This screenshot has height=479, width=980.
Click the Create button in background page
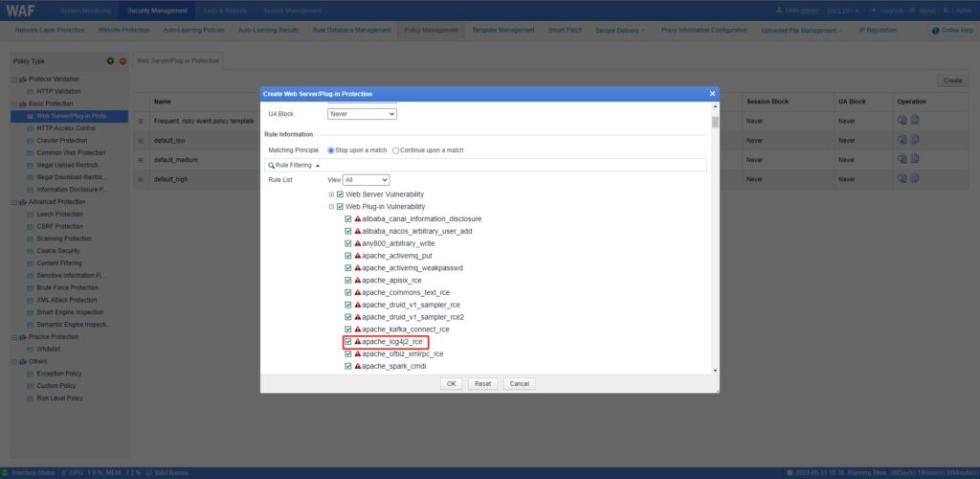pyautogui.click(x=952, y=80)
